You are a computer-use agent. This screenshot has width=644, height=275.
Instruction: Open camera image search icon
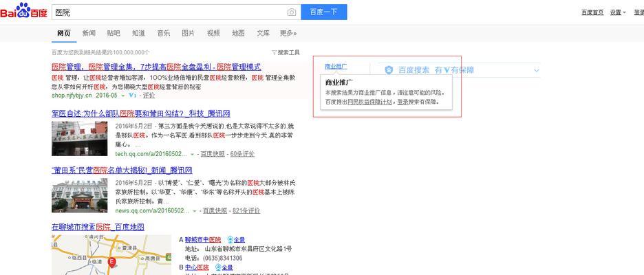coord(292,12)
